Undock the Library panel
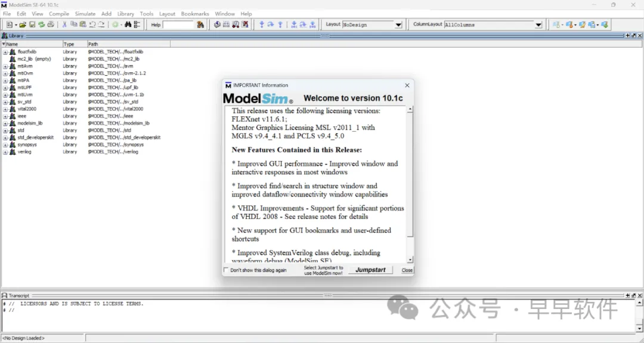The image size is (644, 343). (x=633, y=36)
